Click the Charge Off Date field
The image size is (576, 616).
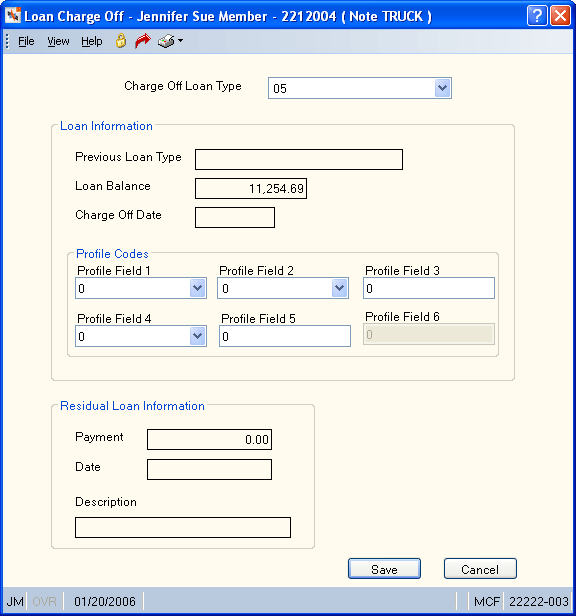235,218
